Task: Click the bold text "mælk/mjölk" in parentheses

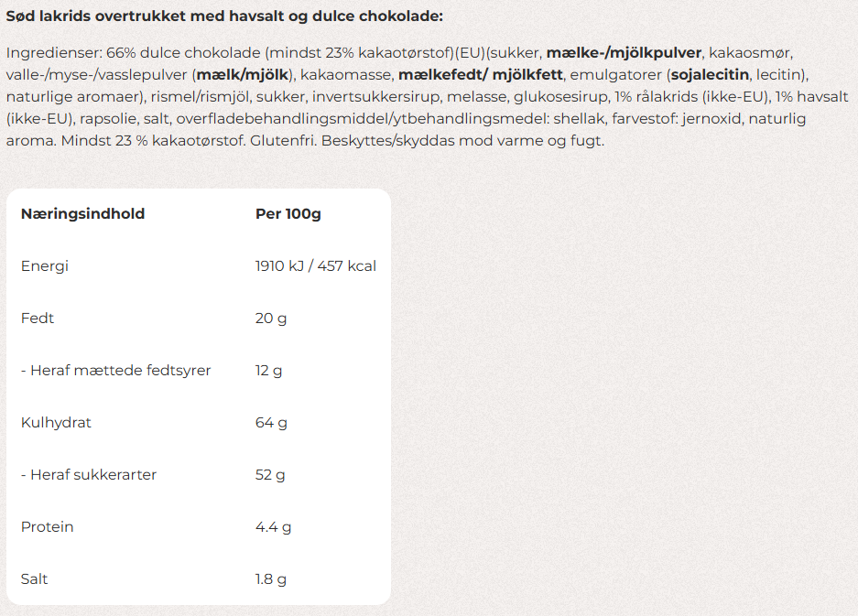Action: click(243, 74)
